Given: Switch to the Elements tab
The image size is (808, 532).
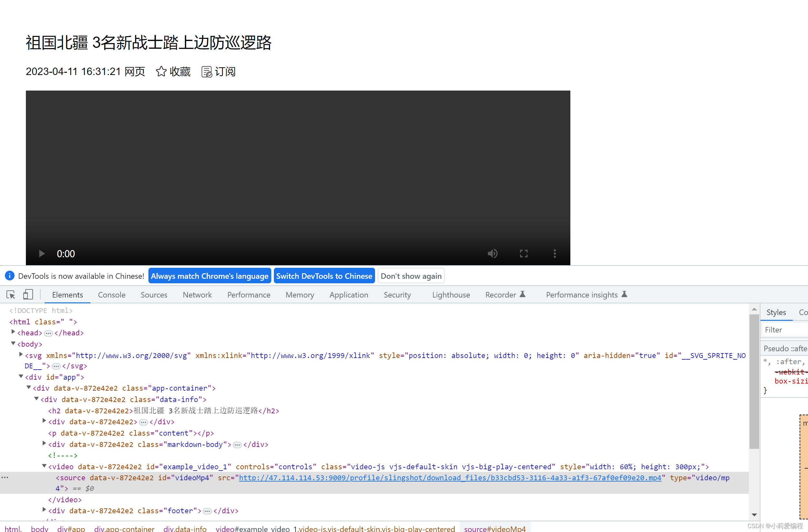Looking at the screenshot, I should pos(67,295).
